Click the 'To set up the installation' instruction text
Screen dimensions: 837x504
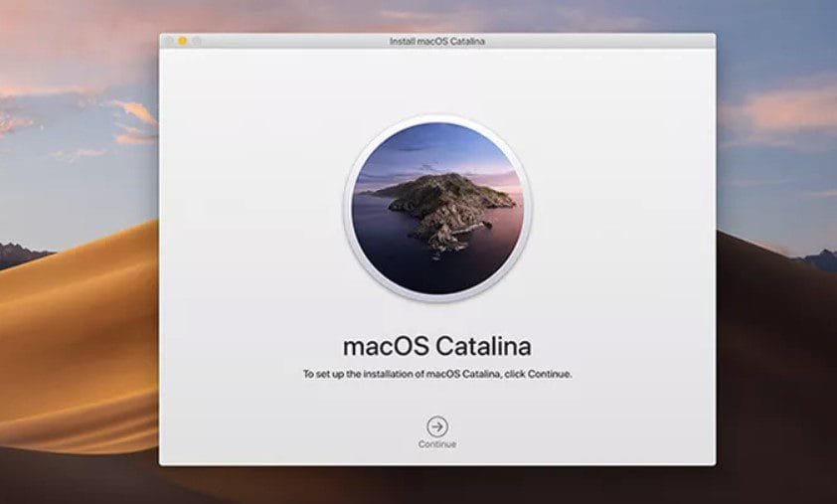437,374
